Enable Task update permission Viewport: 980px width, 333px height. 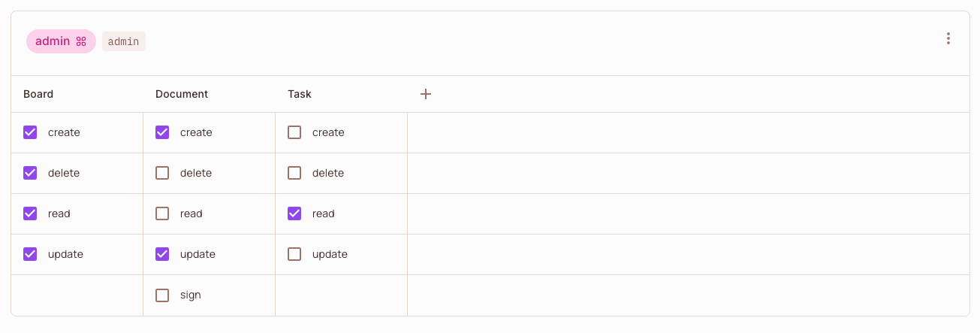point(294,254)
